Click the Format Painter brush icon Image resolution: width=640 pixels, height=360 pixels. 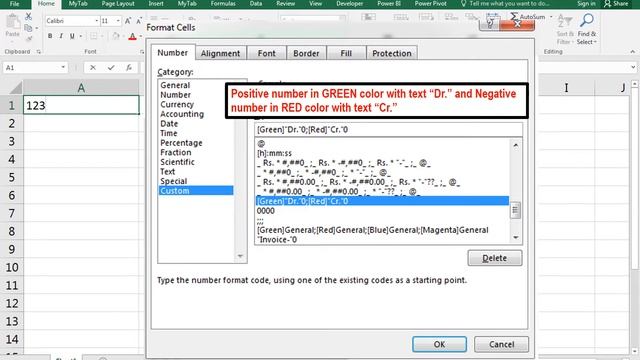point(29,39)
